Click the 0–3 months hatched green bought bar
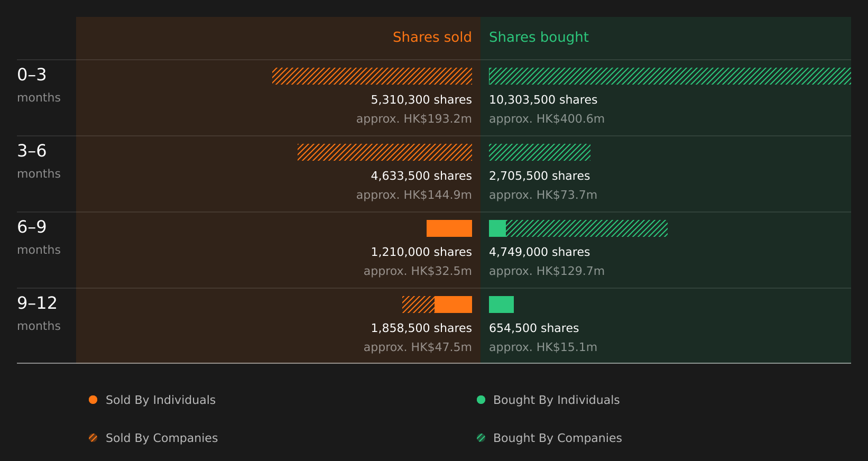The height and width of the screenshot is (461, 868). click(670, 76)
